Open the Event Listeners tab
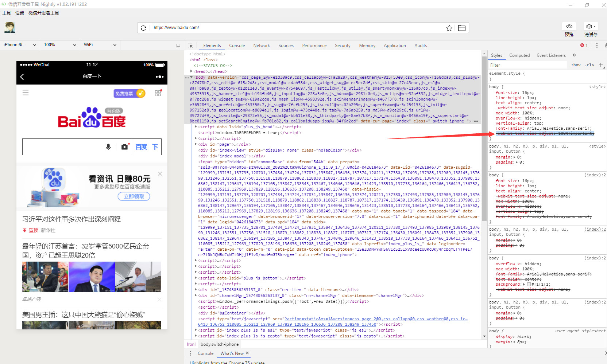This screenshot has height=364, width=607. pos(551,55)
